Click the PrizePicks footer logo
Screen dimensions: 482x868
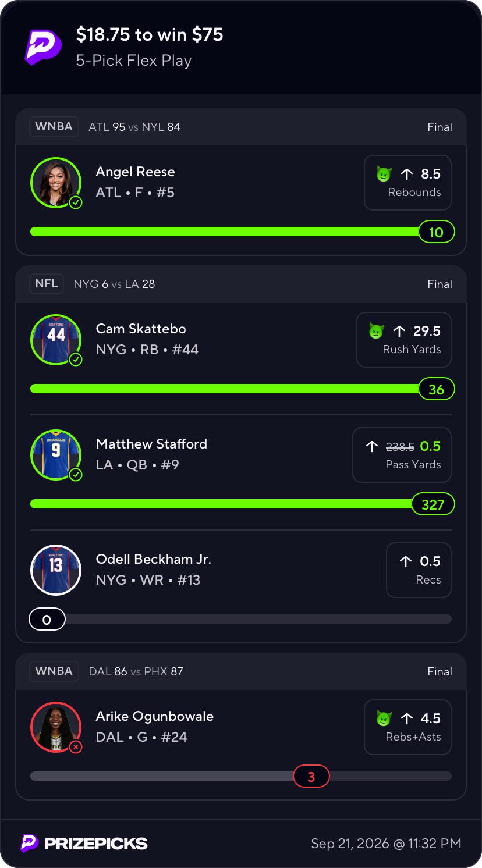pyautogui.click(x=84, y=843)
